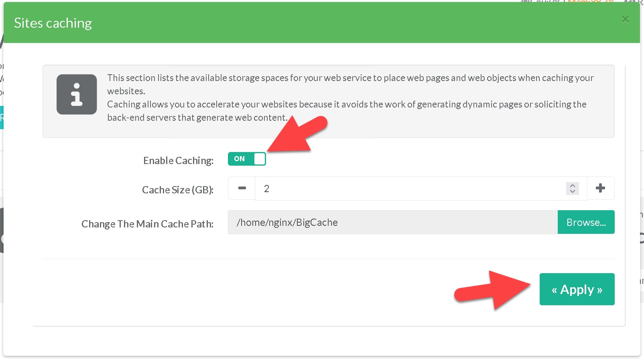Click the Enable Caching label
This screenshot has height=359, width=644.
pos(178,160)
